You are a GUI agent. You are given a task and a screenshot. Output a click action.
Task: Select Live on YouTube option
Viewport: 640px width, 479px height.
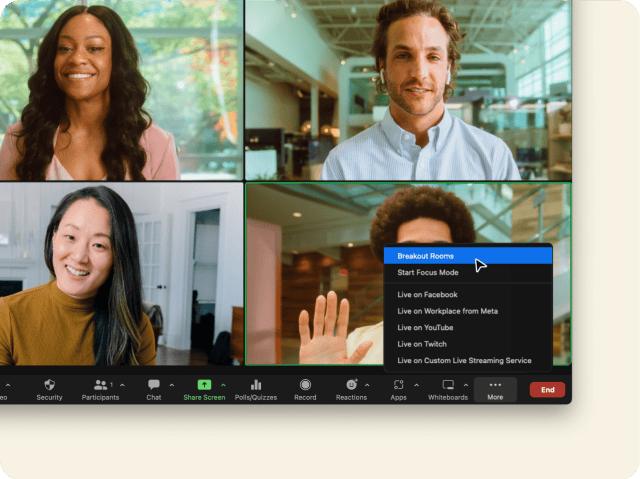425,328
